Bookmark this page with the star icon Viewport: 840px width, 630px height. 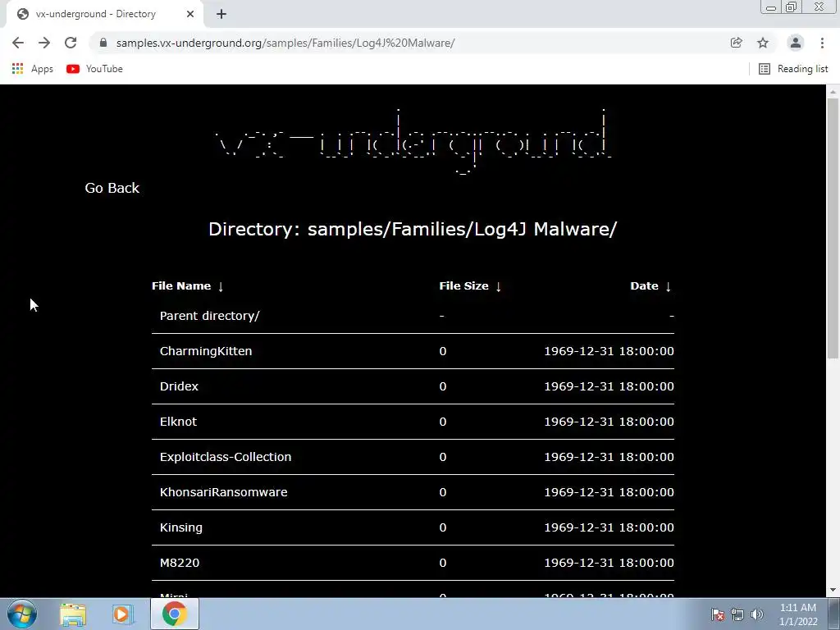point(763,43)
